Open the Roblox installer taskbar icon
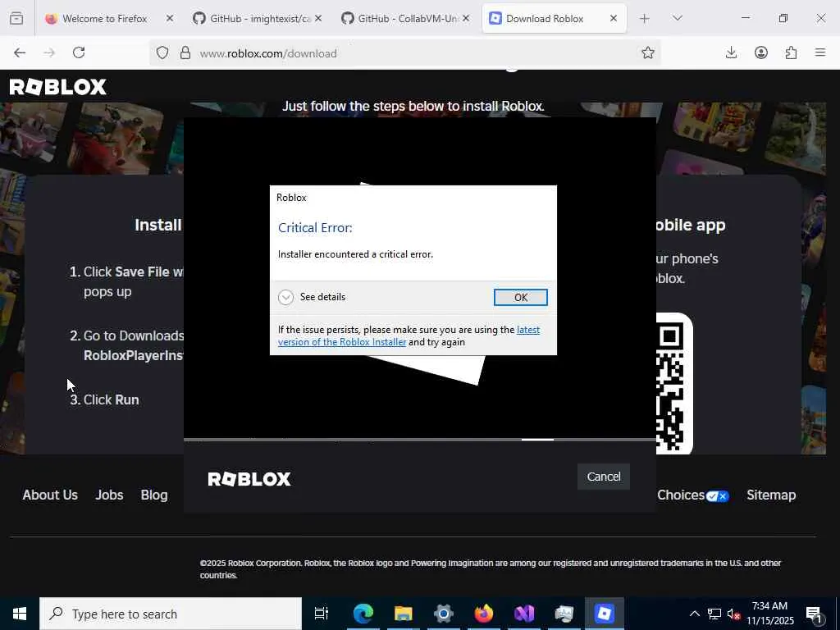The width and height of the screenshot is (840, 630). tap(605, 614)
